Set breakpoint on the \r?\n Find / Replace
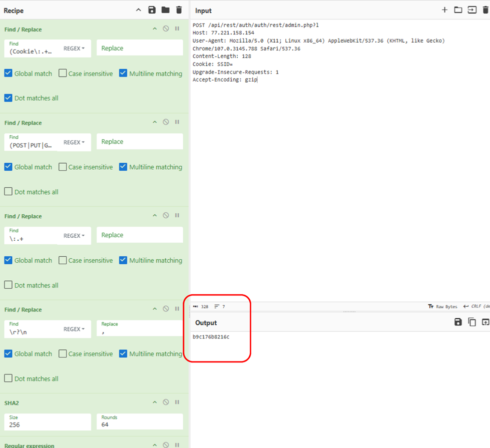This screenshot has height=448, width=490. click(177, 309)
